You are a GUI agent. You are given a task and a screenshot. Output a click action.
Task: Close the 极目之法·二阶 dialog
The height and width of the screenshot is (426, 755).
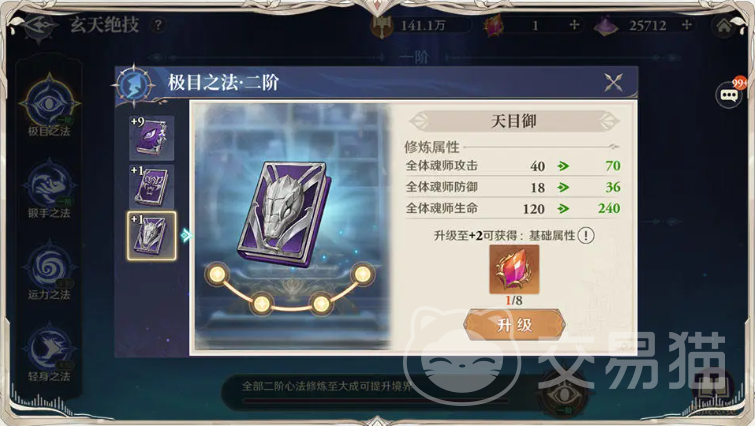[x=613, y=83]
